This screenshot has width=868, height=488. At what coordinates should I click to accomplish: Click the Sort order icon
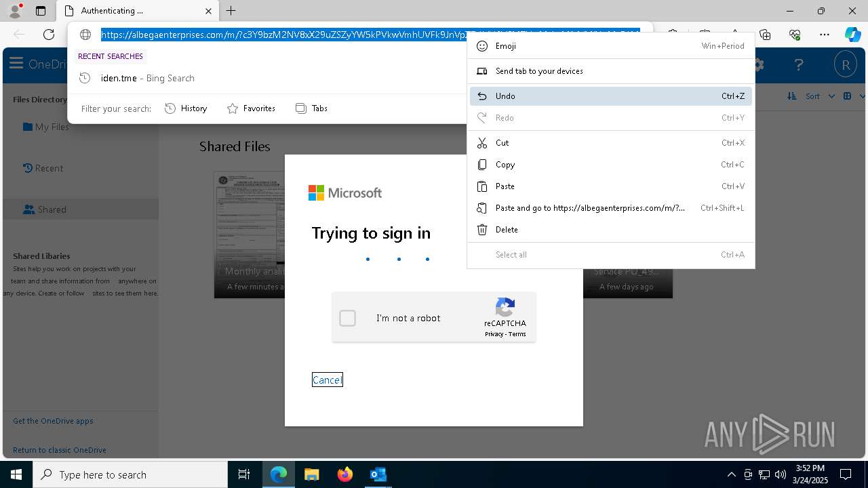coord(792,96)
